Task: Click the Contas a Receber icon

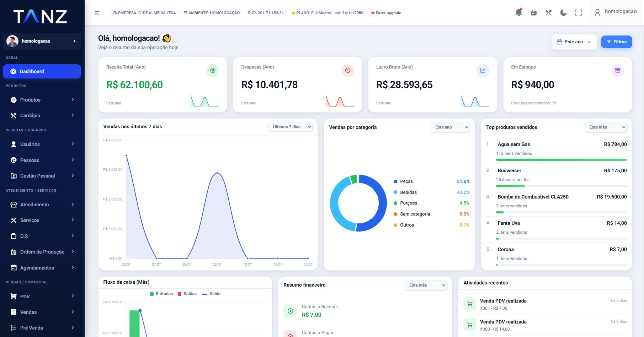Action: tap(290, 311)
